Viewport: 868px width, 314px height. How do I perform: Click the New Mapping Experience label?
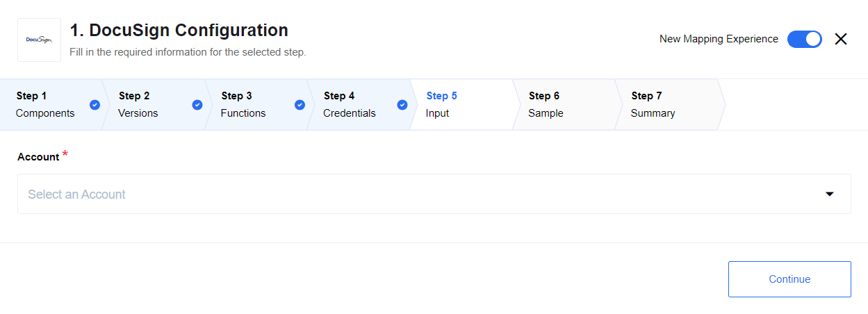719,39
